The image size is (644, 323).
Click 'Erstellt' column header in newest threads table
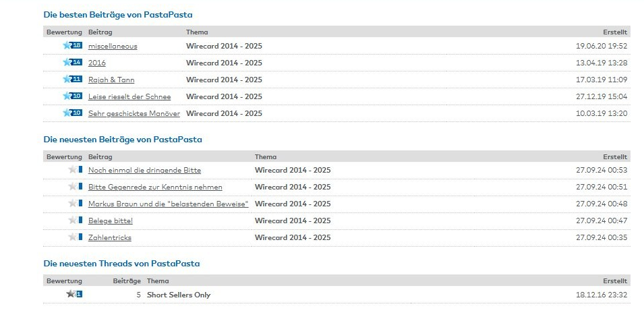tap(615, 281)
